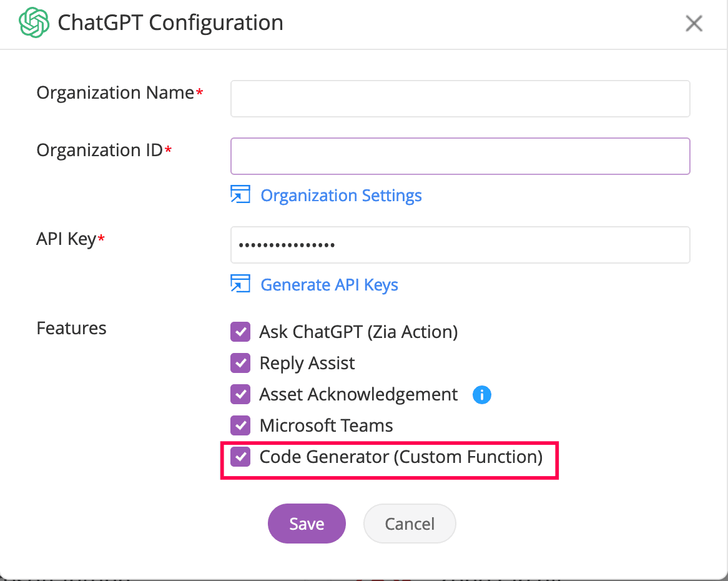
Task: Click the external-link icon beside Organization Settings
Action: 240,195
